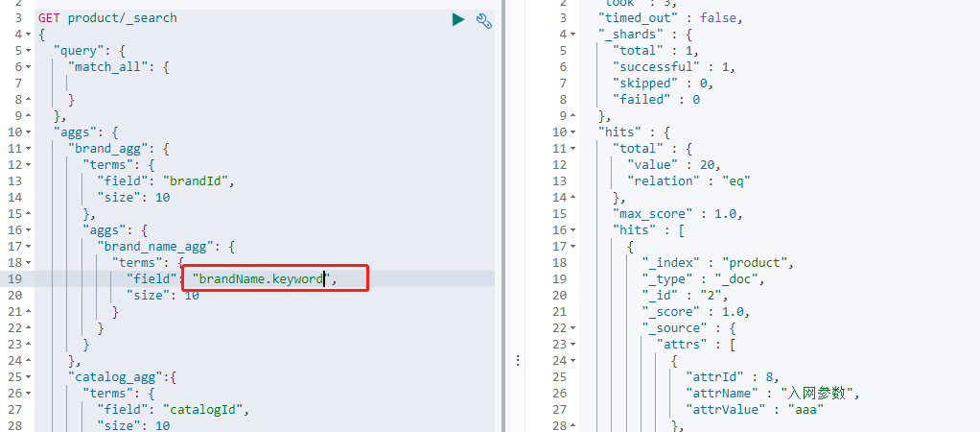Fold the "match_all" block at line 6
980x432 pixels.
28,67
